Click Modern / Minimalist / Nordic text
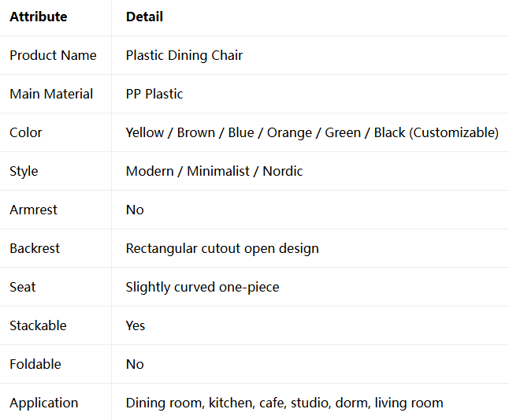The width and height of the screenshot is (509, 420). (x=214, y=171)
